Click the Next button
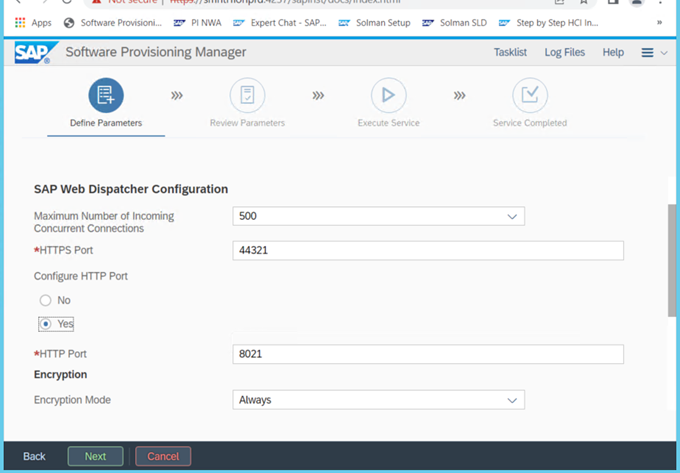The image size is (680, 473). pyautogui.click(x=95, y=456)
